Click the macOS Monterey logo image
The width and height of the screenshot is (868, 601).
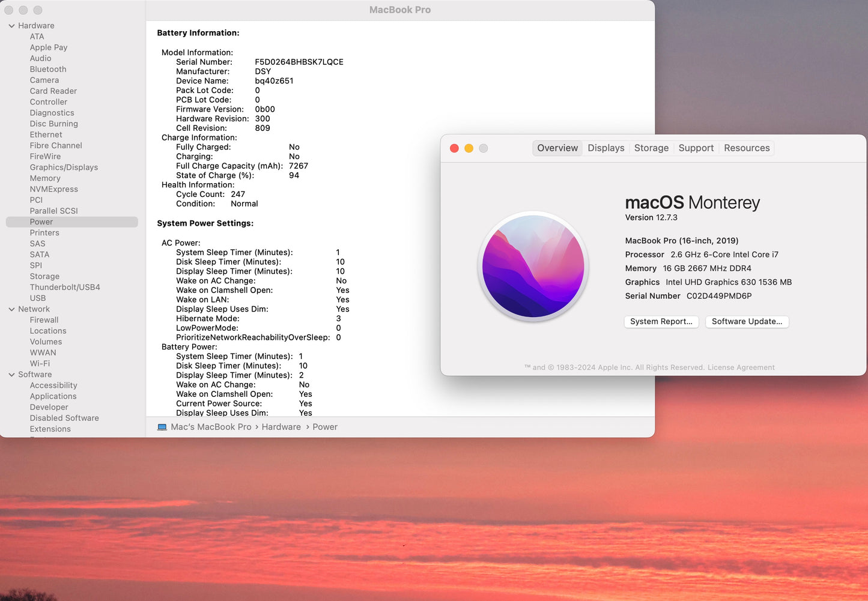(x=533, y=266)
